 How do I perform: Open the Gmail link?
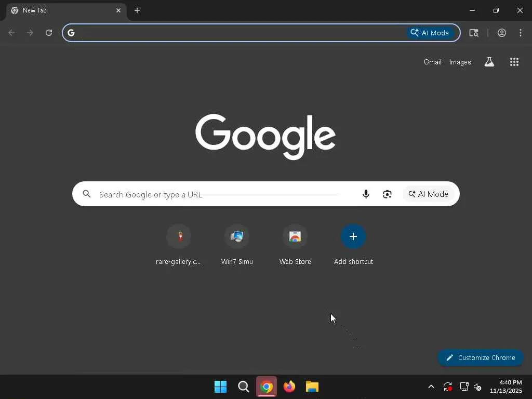click(433, 62)
